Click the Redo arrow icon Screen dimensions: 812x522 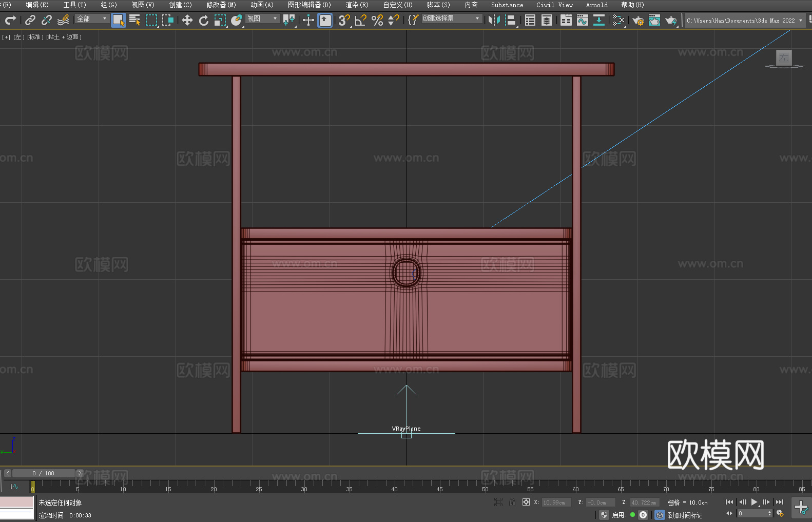[x=10, y=20]
